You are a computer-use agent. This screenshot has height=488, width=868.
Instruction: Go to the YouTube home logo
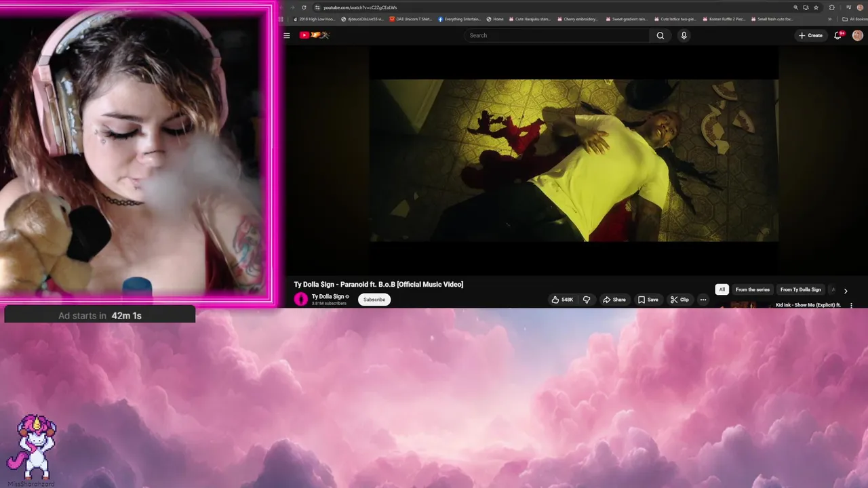tap(314, 35)
